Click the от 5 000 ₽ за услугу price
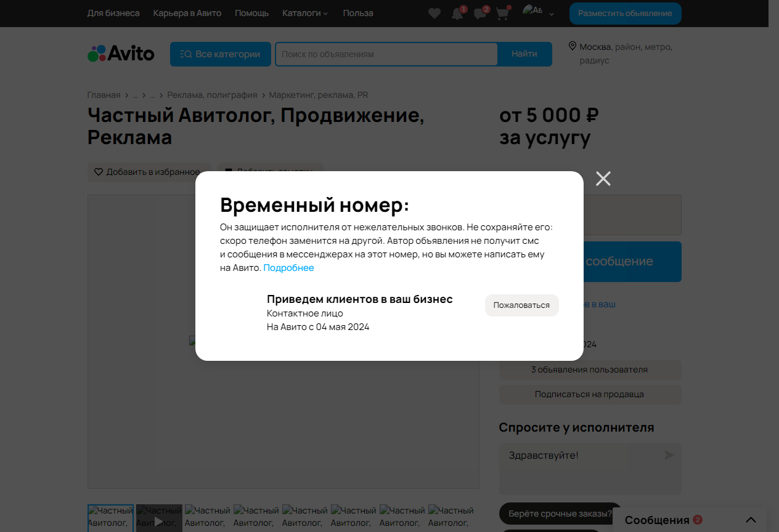The width and height of the screenshot is (779, 532). pyautogui.click(x=549, y=126)
